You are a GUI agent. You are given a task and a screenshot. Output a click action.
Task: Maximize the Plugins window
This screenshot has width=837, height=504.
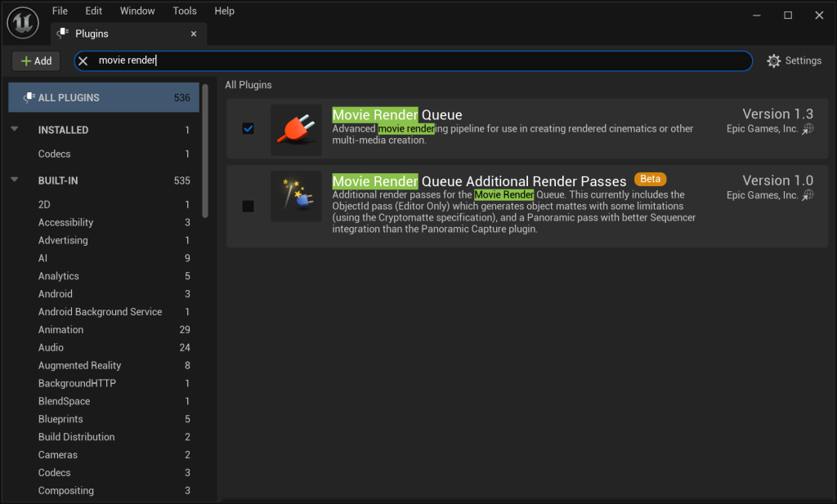[788, 16]
